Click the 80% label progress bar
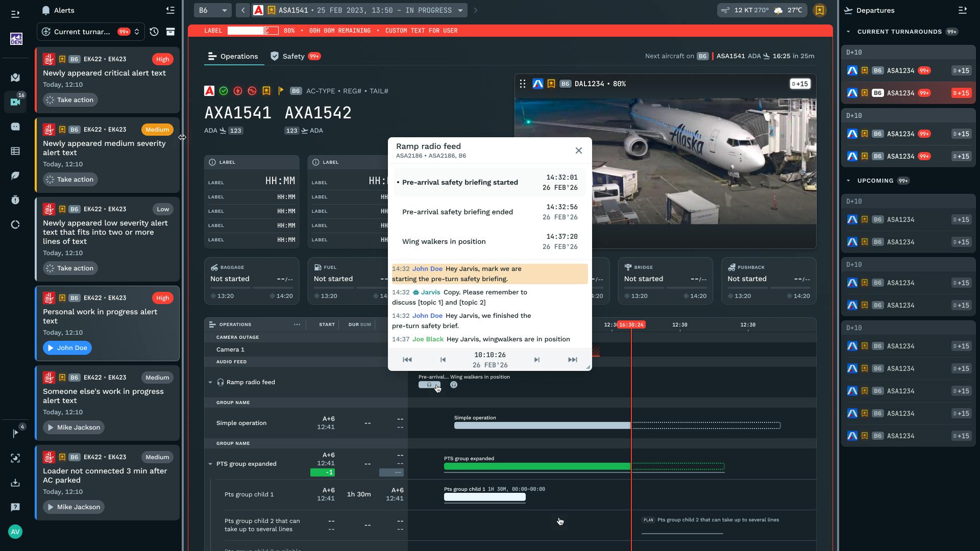The height and width of the screenshot is (551, 980). click(x=253, y=31)
